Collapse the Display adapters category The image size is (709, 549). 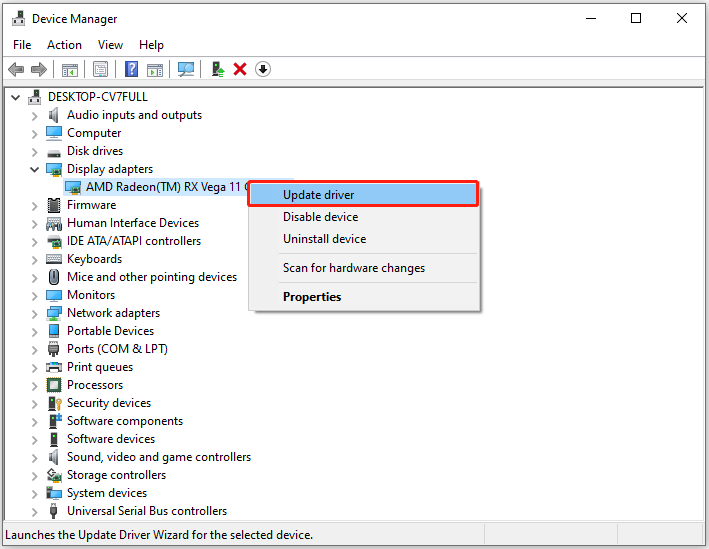[34, 170]
